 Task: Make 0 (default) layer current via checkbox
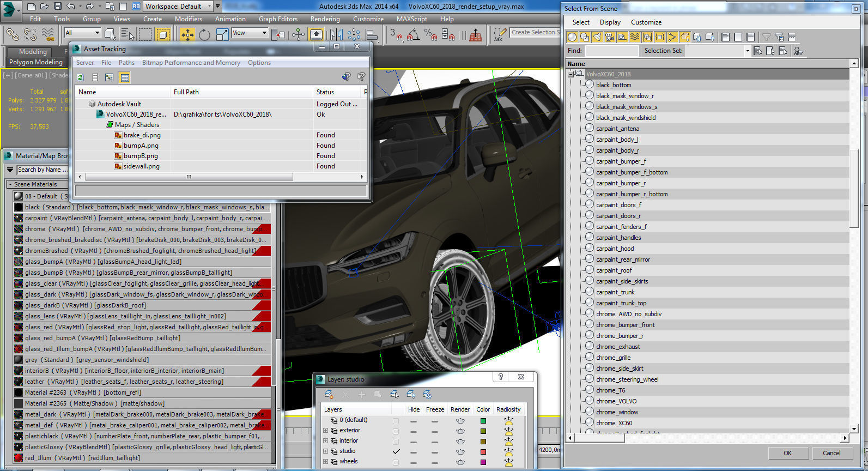click(x=396, y=421)
